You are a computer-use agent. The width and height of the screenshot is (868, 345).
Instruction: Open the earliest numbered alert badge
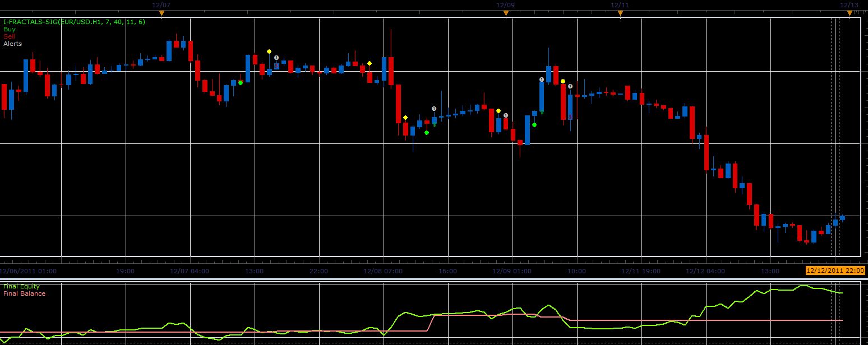point(276,58)
